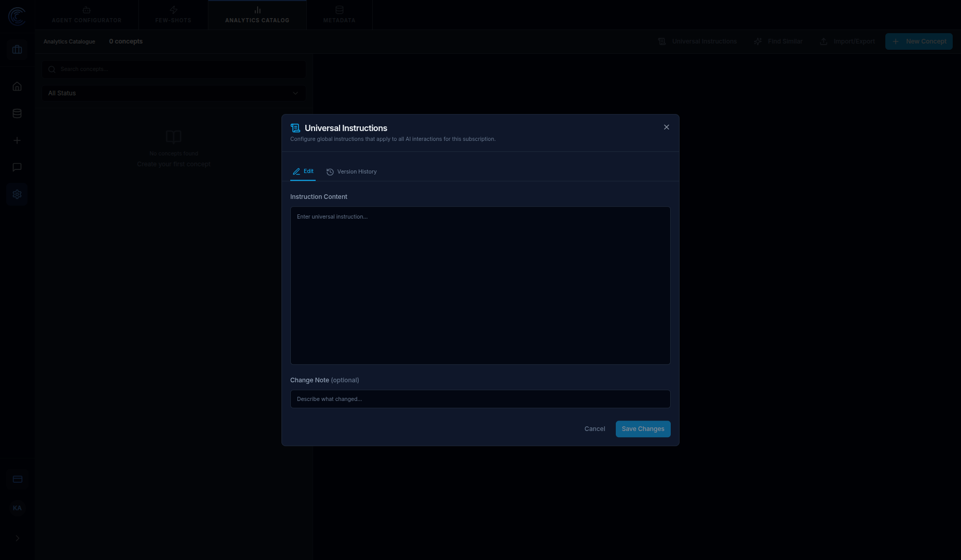Click the open book empty-state icon
961x560 pixels.
pos(174,137)
